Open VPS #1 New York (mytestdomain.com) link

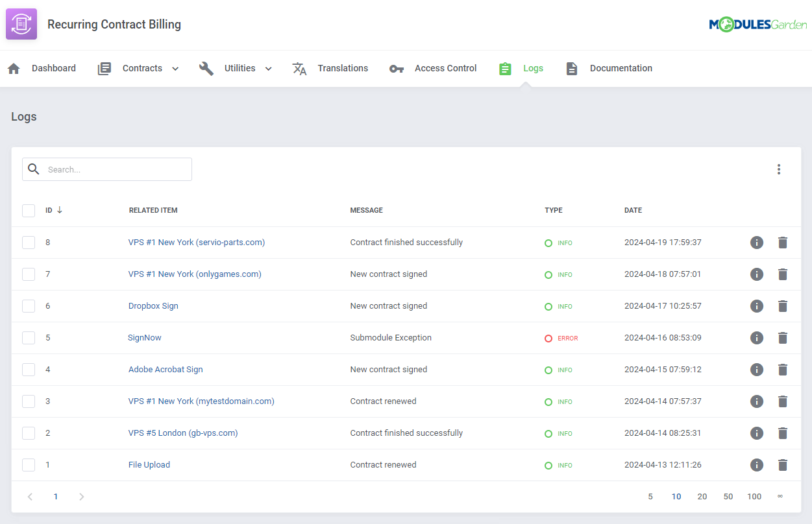[x=201, y=401]
